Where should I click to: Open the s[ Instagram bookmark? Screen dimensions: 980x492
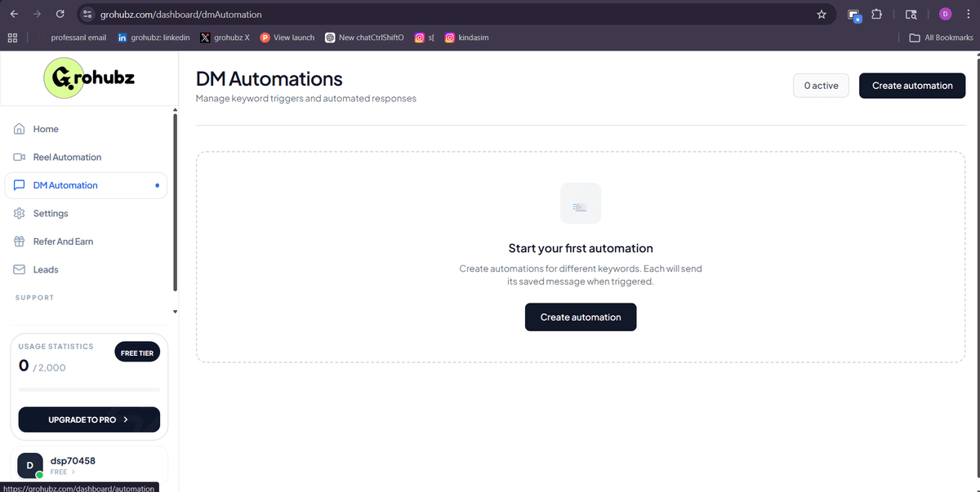(x=424, y=38)
